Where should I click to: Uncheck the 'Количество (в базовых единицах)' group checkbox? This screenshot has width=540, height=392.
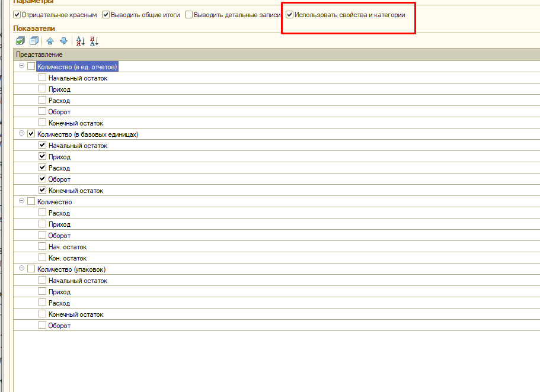click(x=31, y=134)
